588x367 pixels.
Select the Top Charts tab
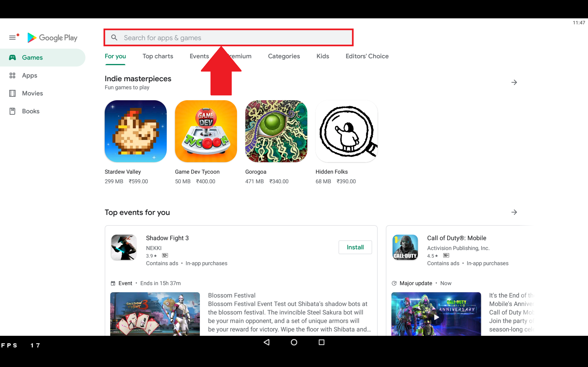[x=157, y=56]
